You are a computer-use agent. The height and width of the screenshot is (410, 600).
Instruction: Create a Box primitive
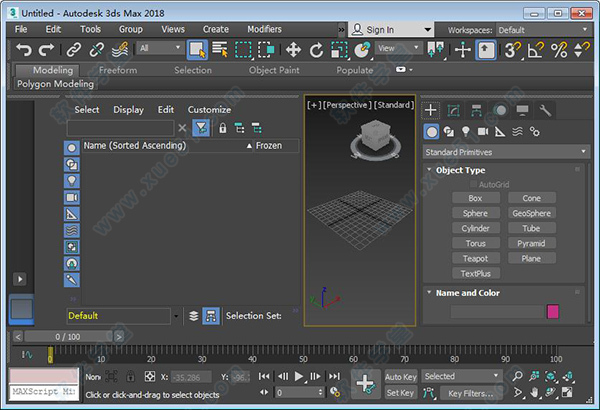click(476, 198)
